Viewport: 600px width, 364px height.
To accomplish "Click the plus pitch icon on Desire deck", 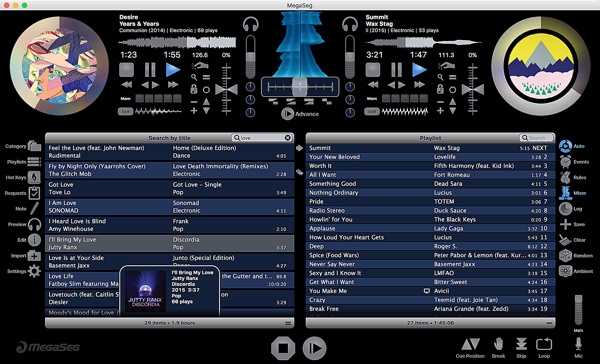I will click(x=194, y=111).
